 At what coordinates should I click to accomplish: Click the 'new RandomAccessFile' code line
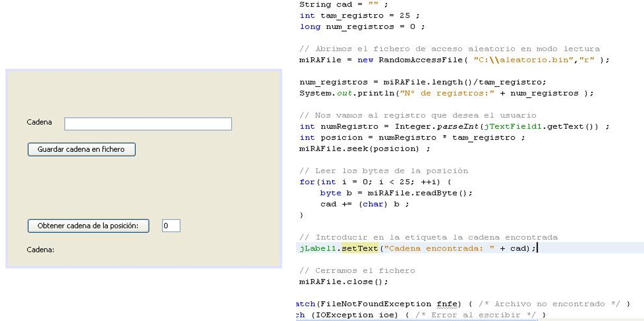(x=454, y=60)
